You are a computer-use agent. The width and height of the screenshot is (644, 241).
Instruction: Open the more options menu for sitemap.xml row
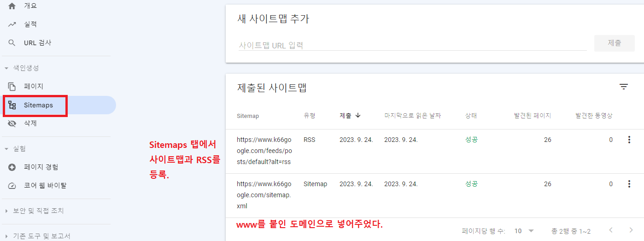tap(629, 184)
